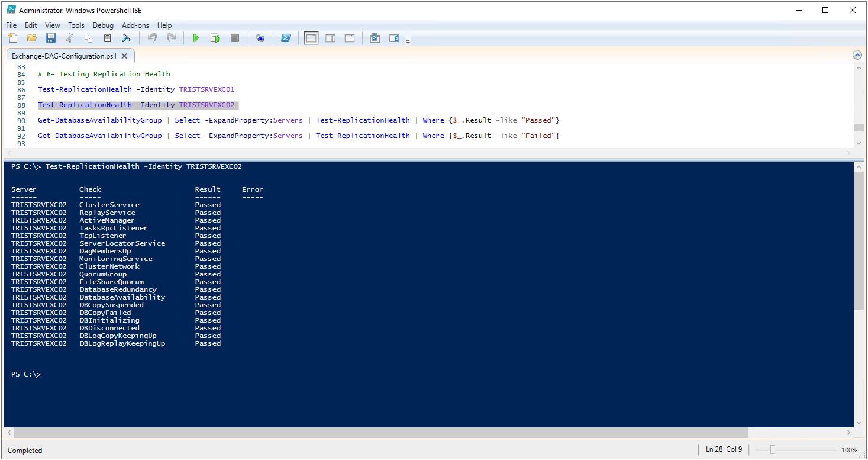This screenshot has width=868, height=460.
Task: Show the Command Add-on pane
Action: tap(394, 38)
